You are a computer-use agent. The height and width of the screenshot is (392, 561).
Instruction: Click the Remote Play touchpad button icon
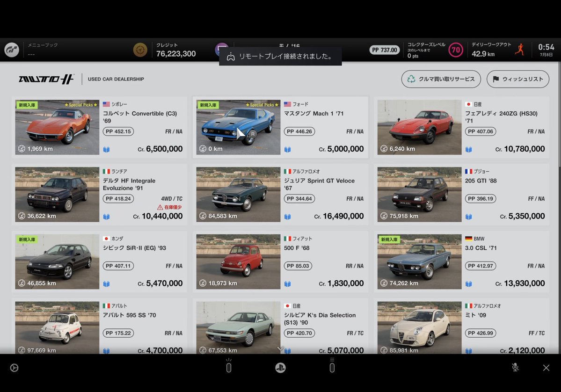click(229, 366)
